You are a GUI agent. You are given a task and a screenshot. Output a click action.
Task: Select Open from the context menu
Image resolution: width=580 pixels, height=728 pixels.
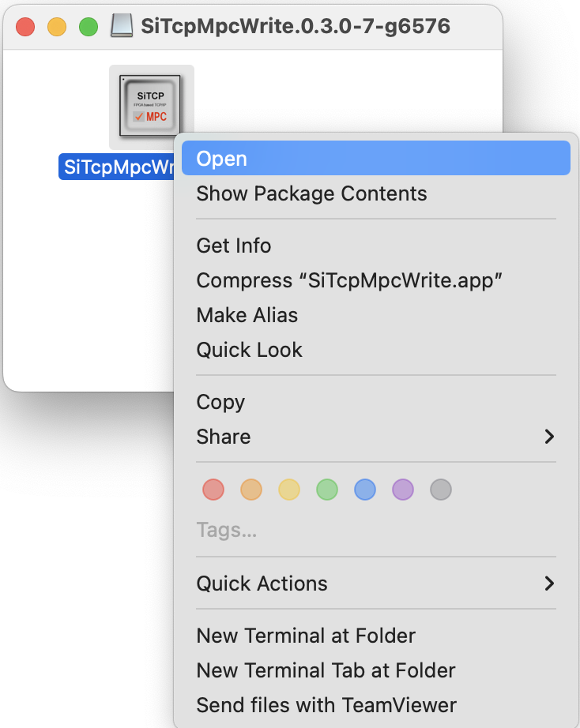pos(221,159)
